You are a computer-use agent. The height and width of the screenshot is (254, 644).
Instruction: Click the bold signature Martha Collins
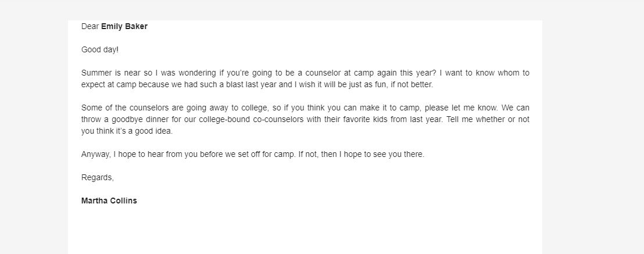[109, 201]
